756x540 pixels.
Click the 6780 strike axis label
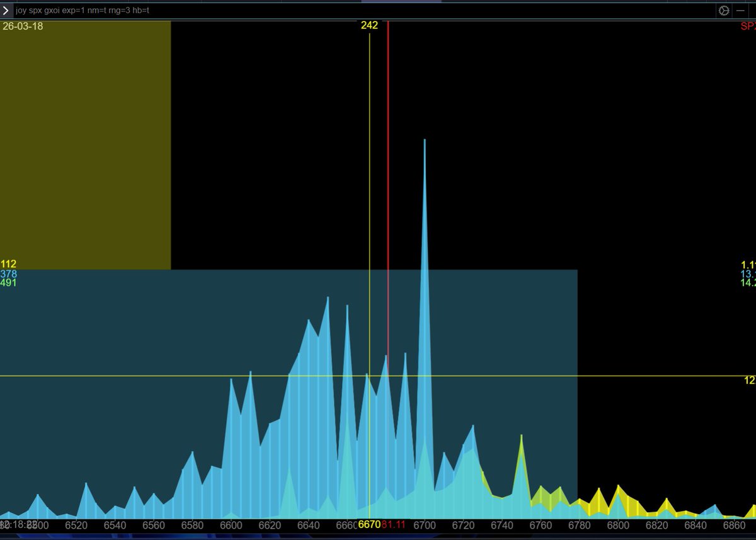(x=580, y=525)
